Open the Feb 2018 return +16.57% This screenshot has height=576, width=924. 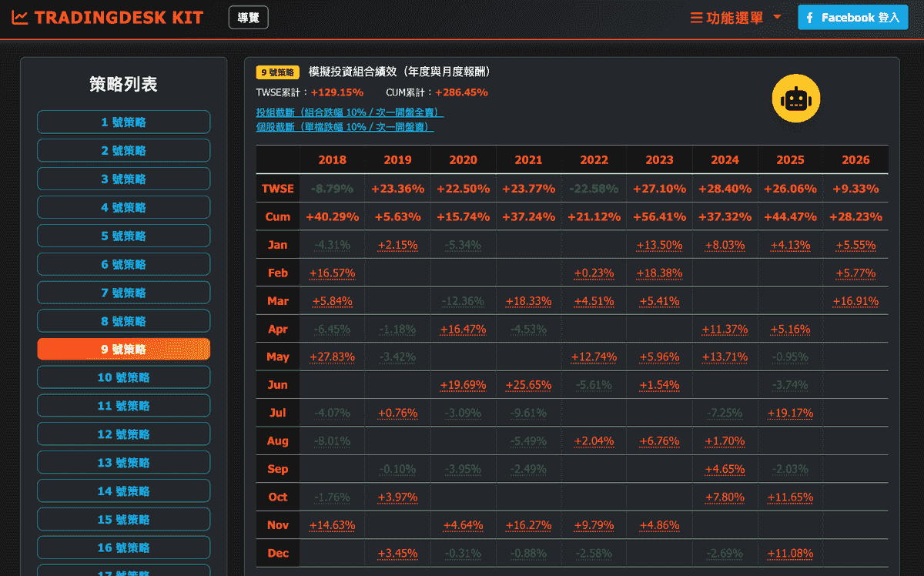pyautogui.click(x=332, y=273)
